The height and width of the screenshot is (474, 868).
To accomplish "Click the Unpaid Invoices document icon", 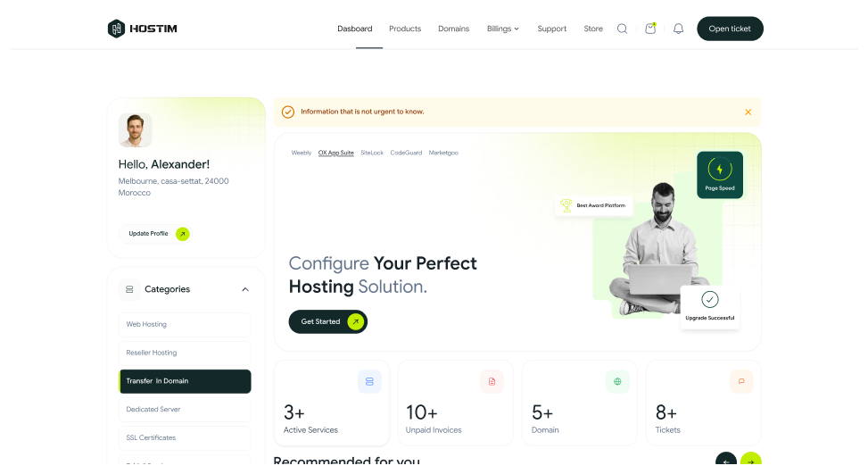I will point(492,381).
